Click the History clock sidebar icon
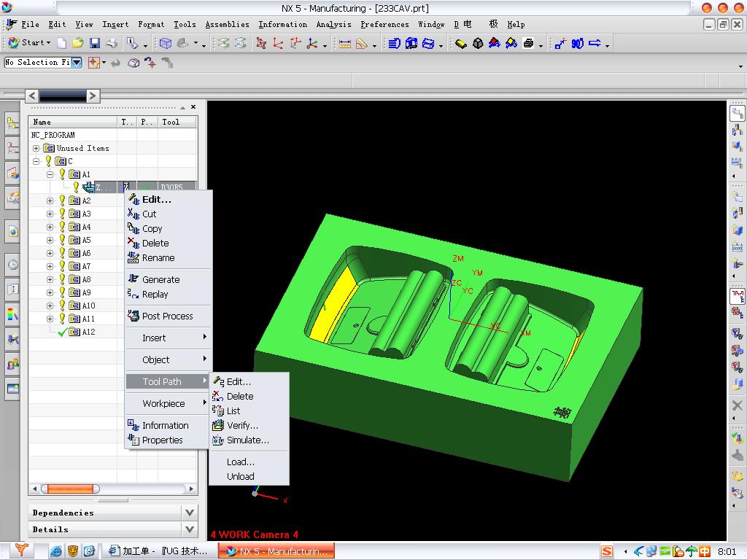 [13, 264]
